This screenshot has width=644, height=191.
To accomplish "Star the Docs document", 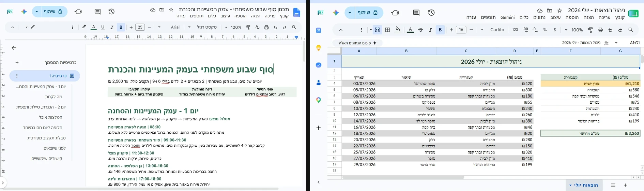I will click(171, 10).
